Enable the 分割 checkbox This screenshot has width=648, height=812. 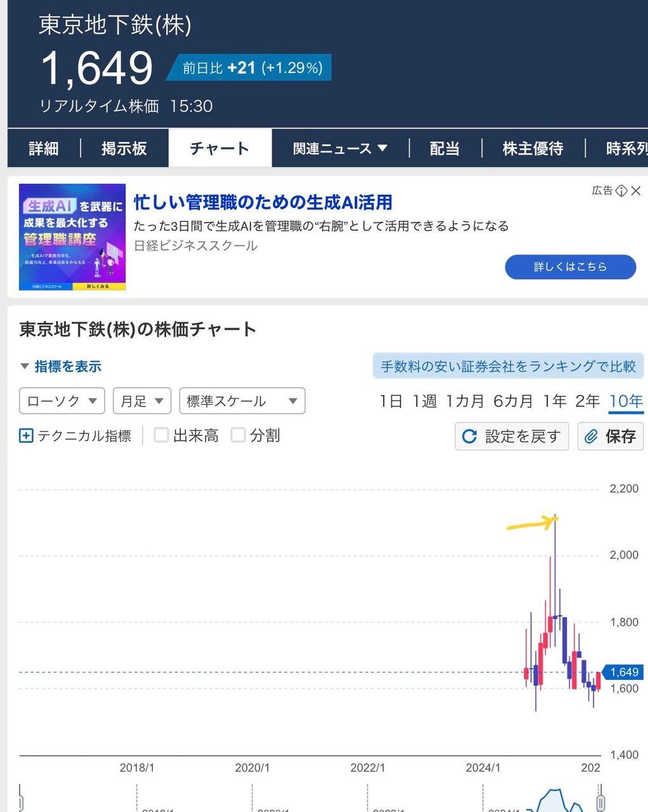(238, 435)
